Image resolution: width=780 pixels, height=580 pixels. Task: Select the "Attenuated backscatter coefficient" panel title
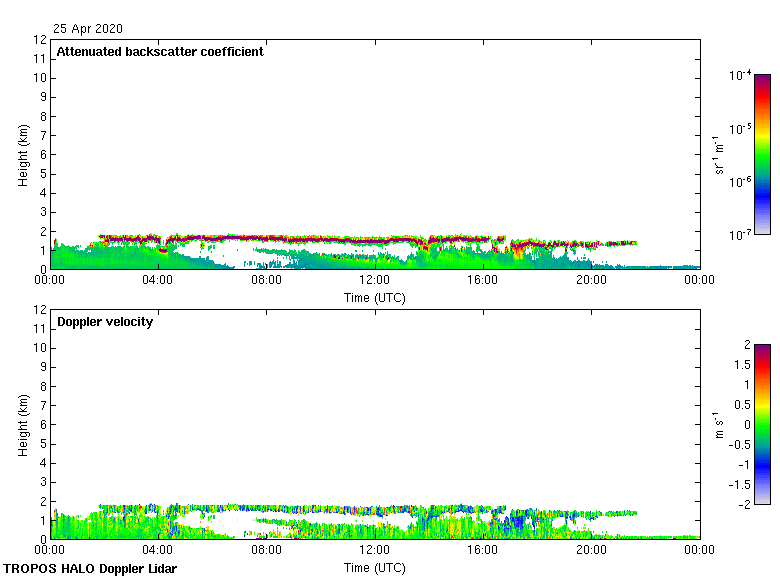(x=160, y=52)
